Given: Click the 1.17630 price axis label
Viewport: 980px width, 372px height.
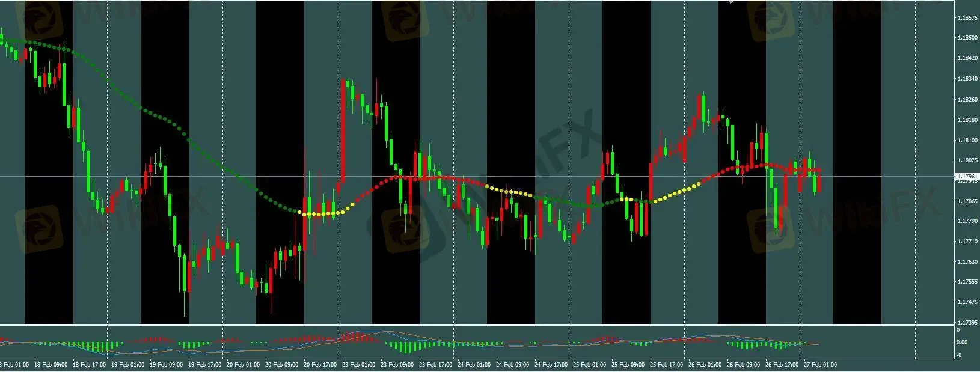Looking at the screenshot, I should (967, 262).
